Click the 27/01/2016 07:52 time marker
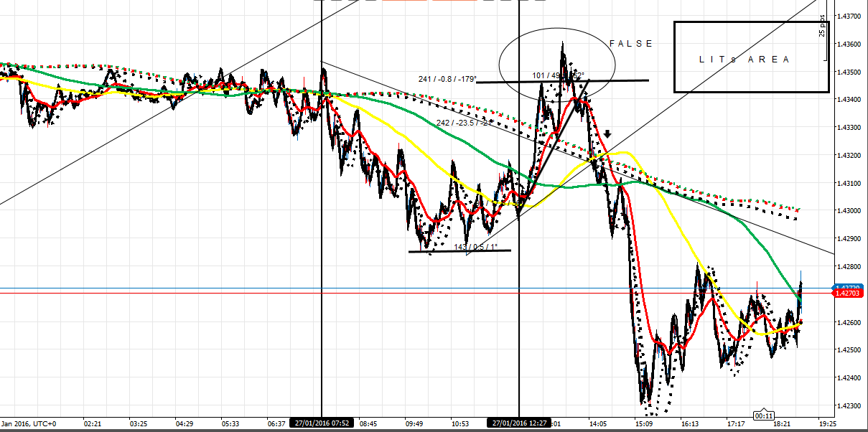The image size is (868, 432). [x=321, y=423]
